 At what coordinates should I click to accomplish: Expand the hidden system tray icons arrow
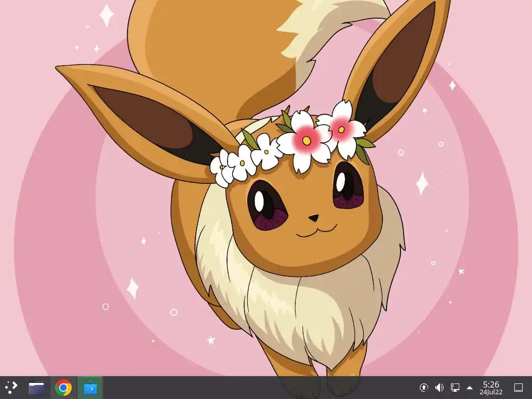470,388
